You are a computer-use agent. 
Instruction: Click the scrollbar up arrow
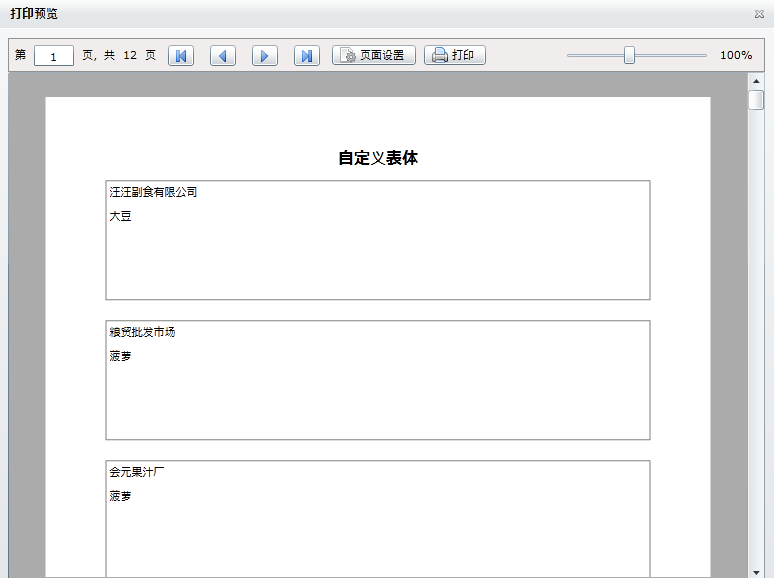pos(756,81)
